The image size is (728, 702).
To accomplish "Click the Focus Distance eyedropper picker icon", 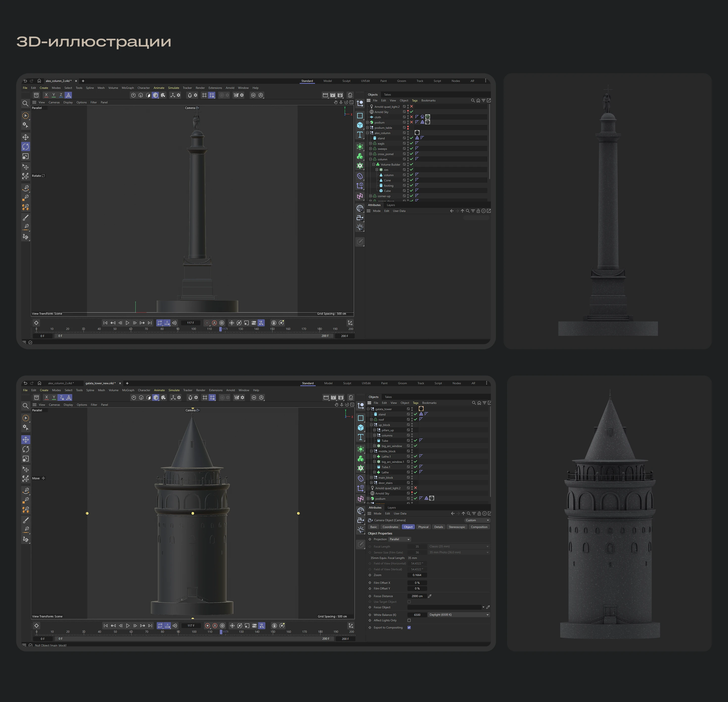I will coord(429,596).
